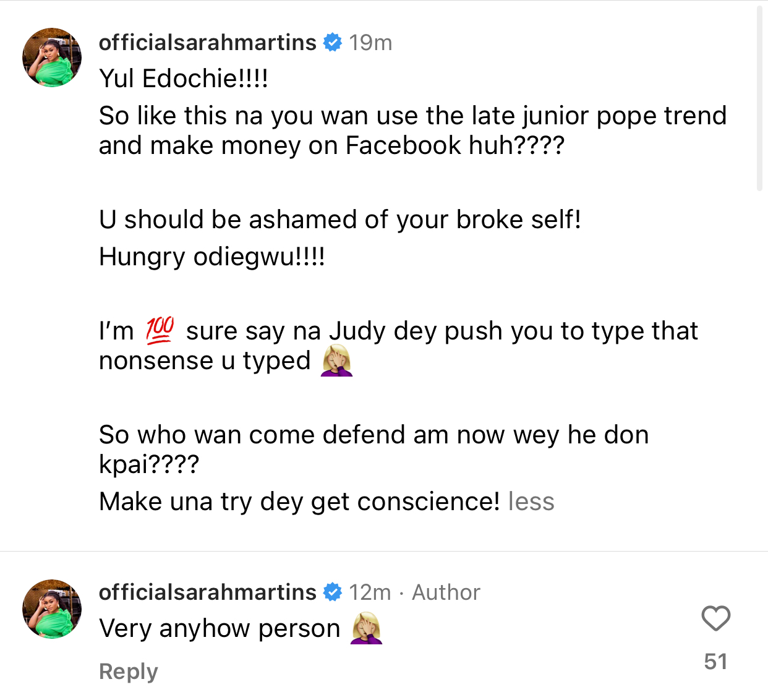View likers by clicking the 51 count

(x=715, y=661)
